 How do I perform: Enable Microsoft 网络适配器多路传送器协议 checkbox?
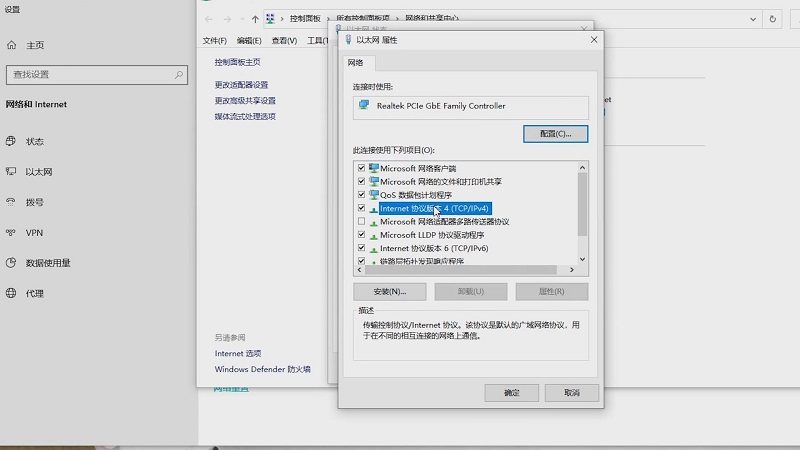click(x=362, y=221)
